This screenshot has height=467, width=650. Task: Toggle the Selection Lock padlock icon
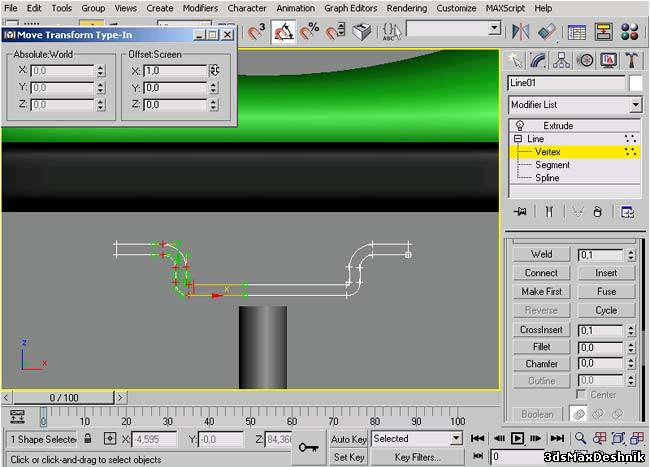(88, 438)
